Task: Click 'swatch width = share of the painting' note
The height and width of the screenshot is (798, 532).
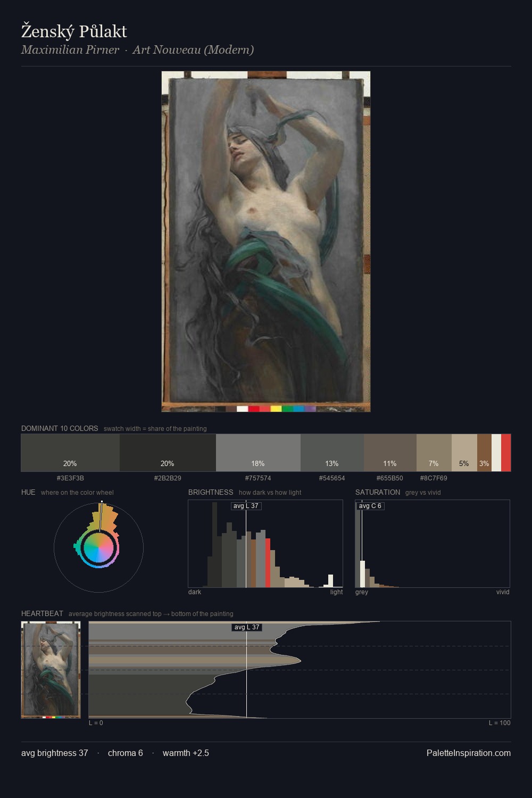Action: (155, 429)
